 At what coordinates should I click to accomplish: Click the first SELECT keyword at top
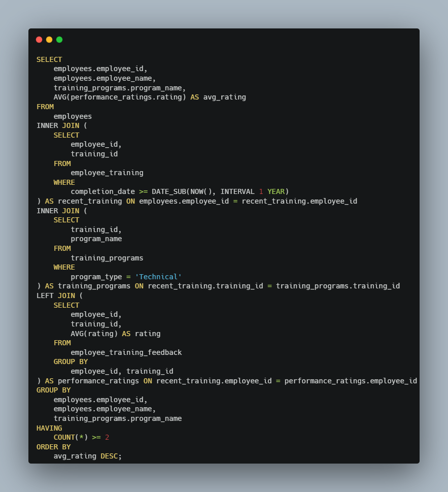coord(49,59)
